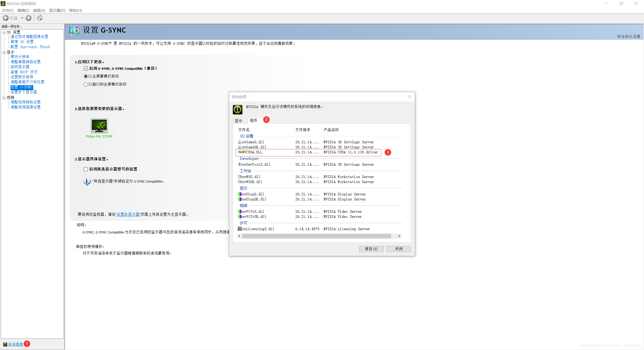Viewport: 644px width, 350px height.
Task: Collapse the 3D 设置 tree node
Action: click(x=4, y=32)
